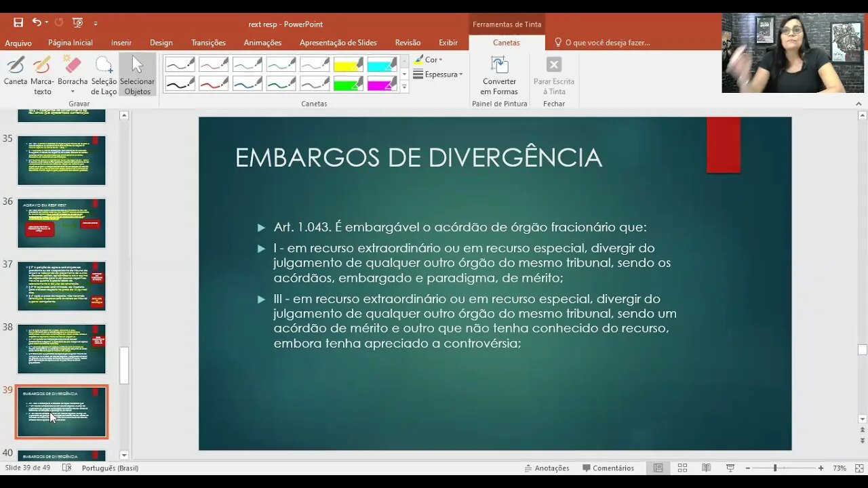Click the 'Art. 1.043' bullet text

point(460,227)
